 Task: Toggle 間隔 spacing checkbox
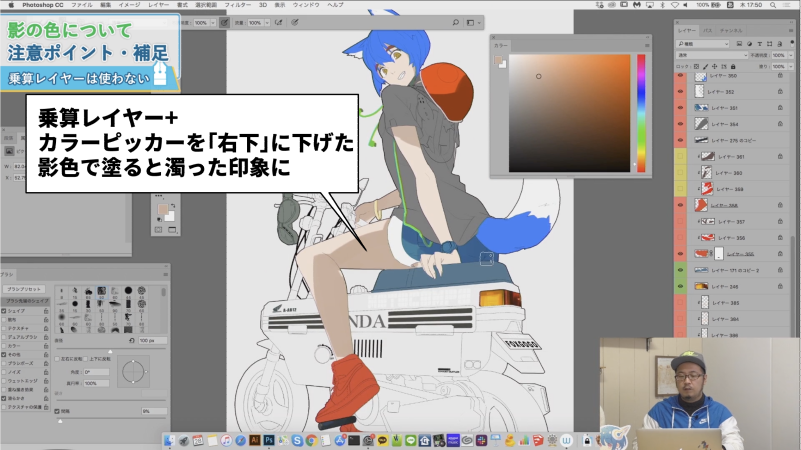tap(57, 411)
